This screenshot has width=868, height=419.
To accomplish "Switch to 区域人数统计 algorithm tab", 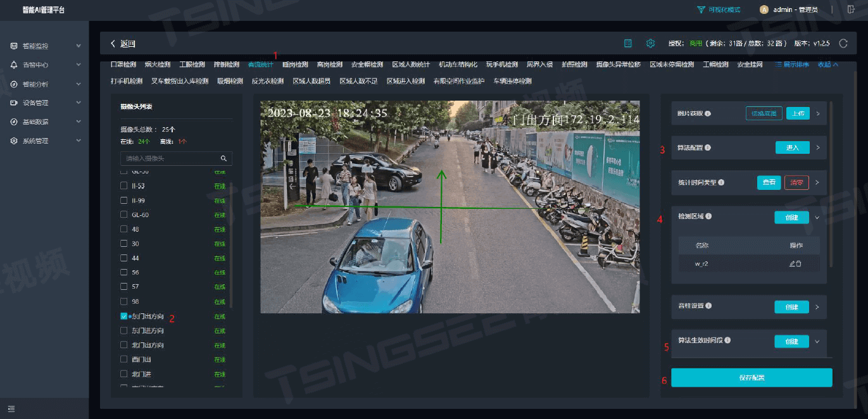I will click(x=411, y=65).
